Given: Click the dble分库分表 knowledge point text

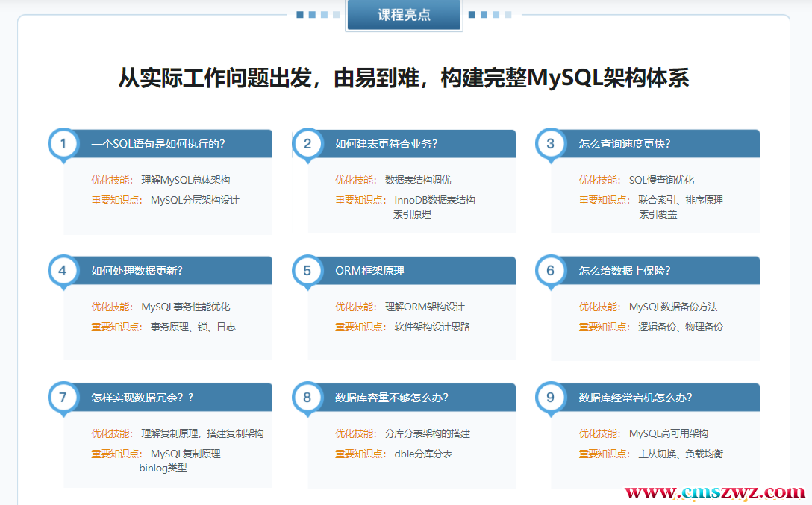Looking at the screenshot, I should pyautogui.click(x=423, y=454).
